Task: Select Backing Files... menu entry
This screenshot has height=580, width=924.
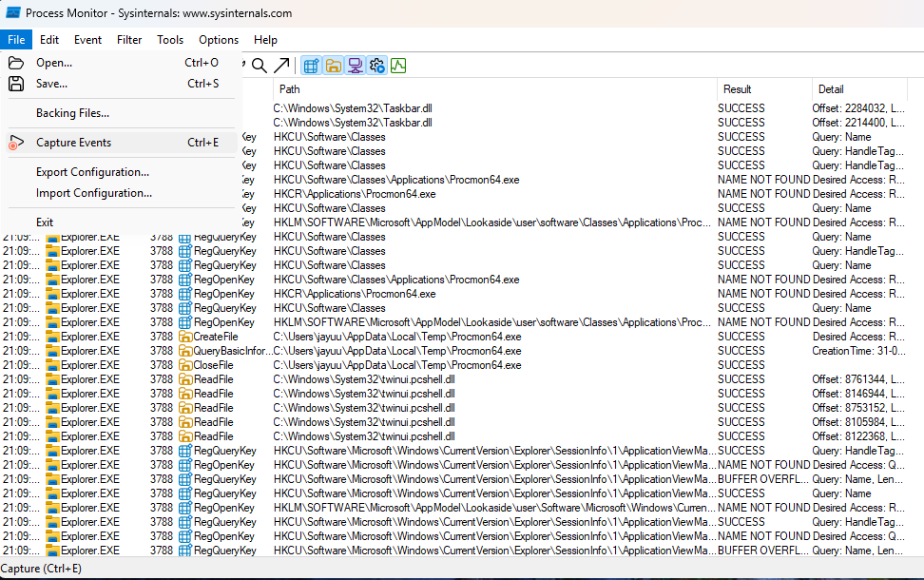Action: point(121,113)
